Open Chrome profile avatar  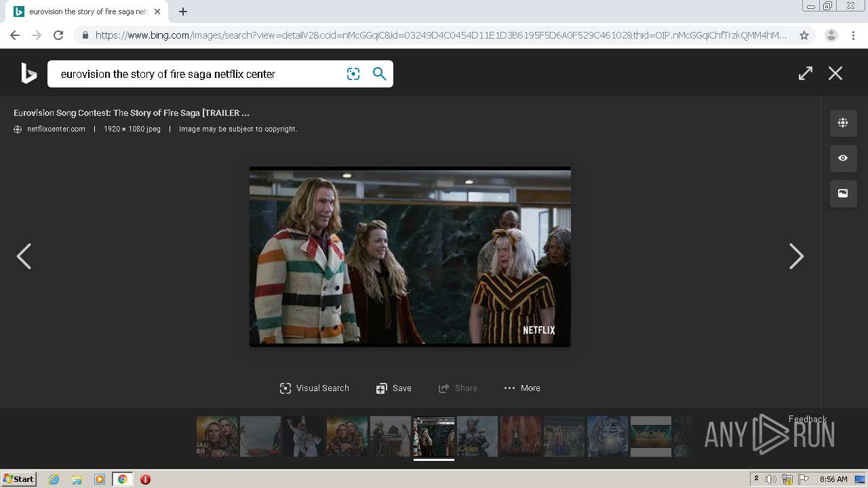pos(831,35)
